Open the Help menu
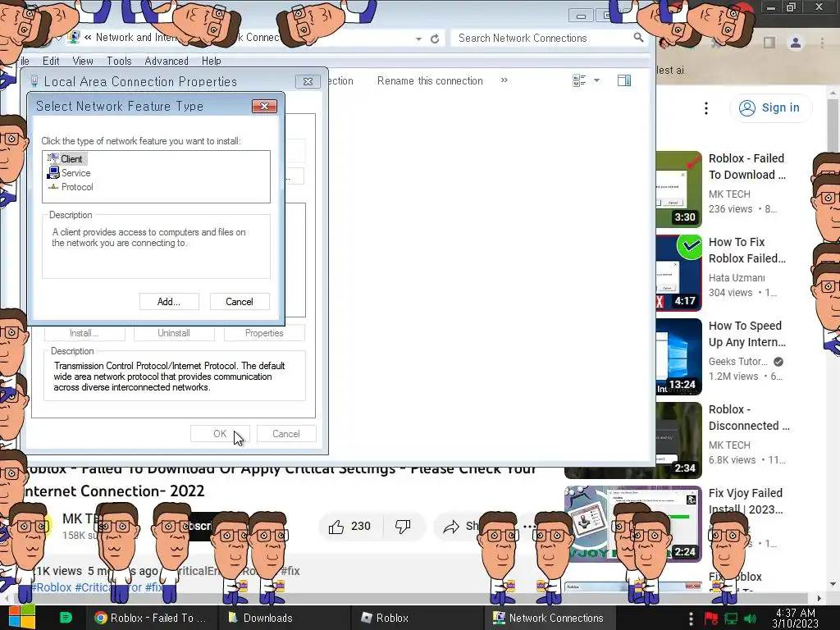 point(211,61)
